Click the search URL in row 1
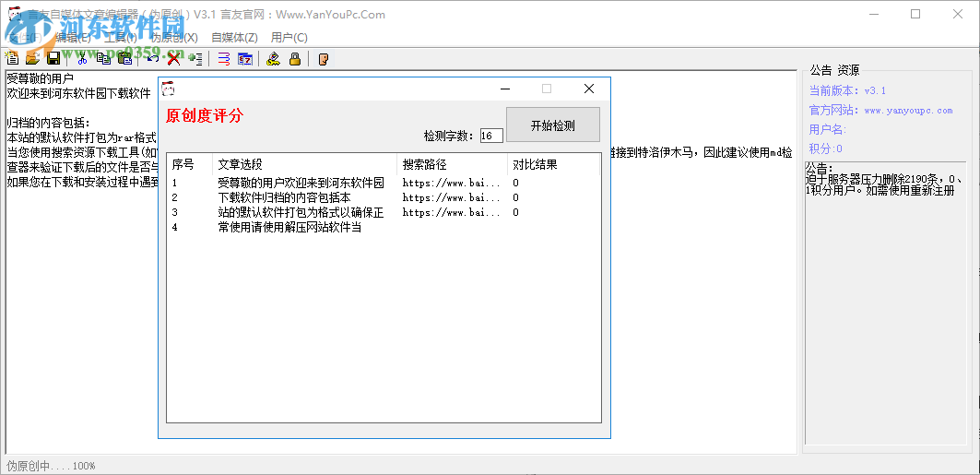Image resolution: width=980 pixels, height=475 pixels. pos(452,184)
